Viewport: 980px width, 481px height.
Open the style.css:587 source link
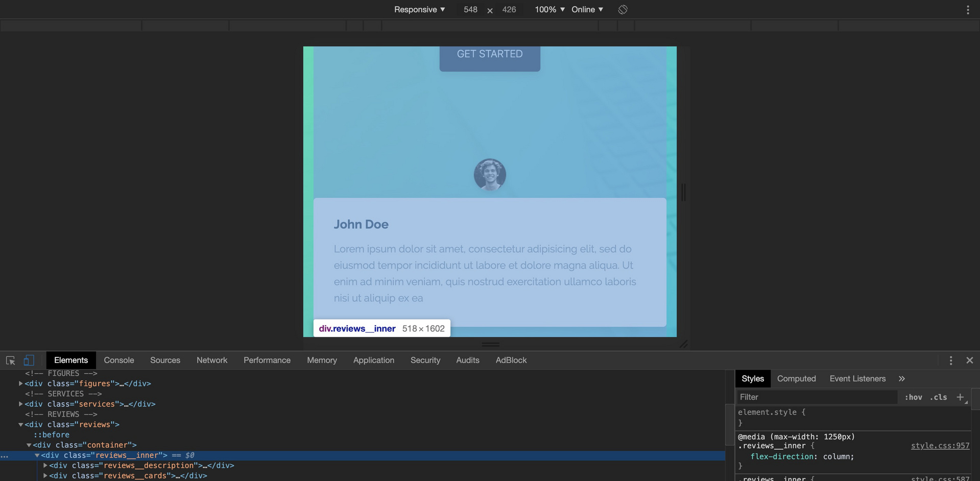[940, 478]
